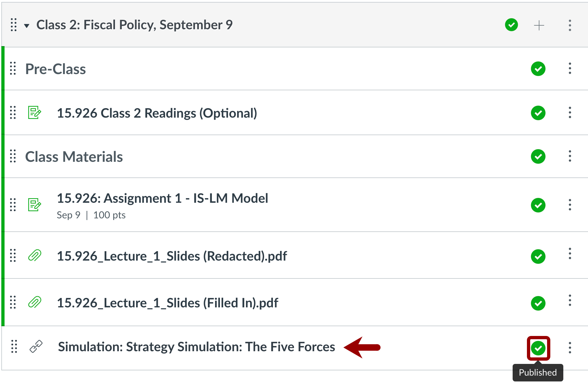
Task: Open the options menu for the Class 2 module
Action: tap(570, 25)
